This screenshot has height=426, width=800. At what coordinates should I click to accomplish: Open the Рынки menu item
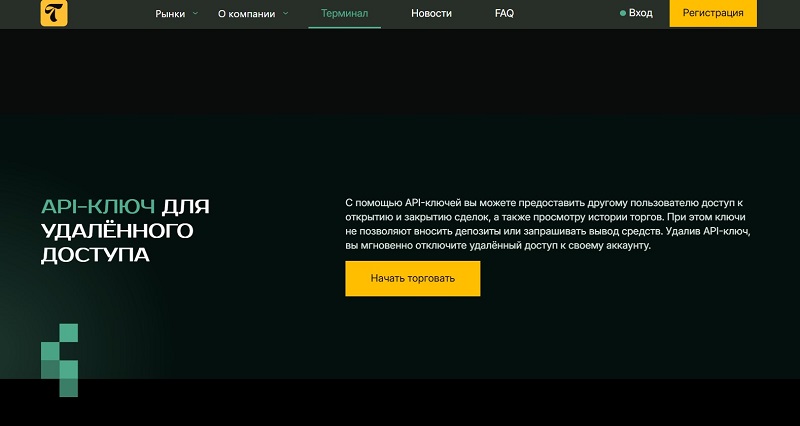tap(170, 14)
